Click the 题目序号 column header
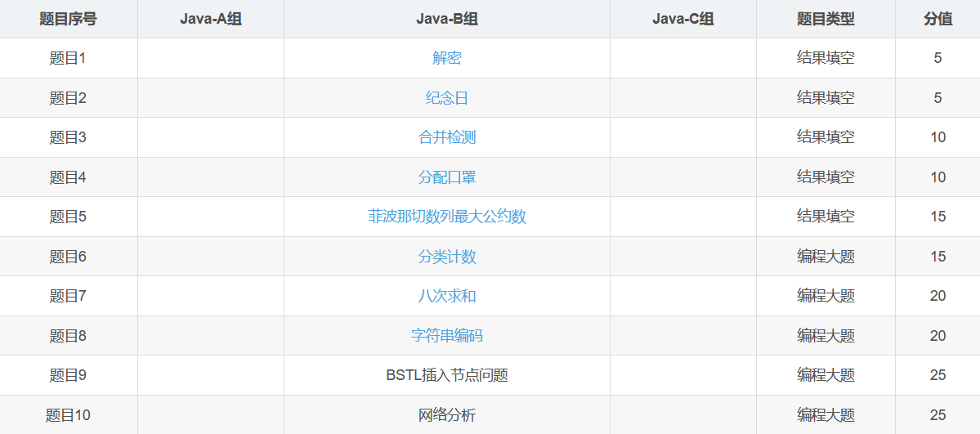Viewport: 980px width, 434px height. pos(68,19)
